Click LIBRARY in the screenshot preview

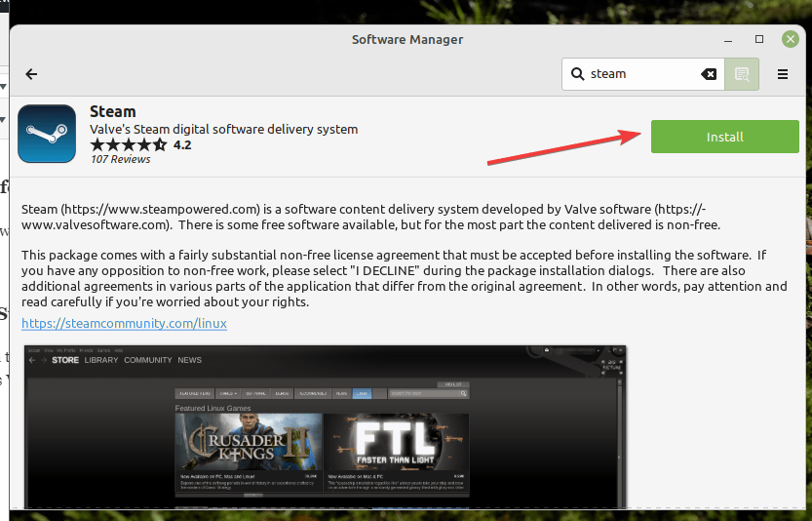(x=101, y=360)
